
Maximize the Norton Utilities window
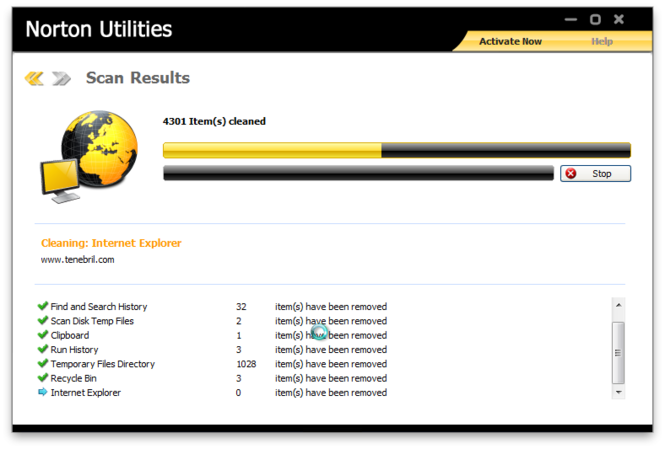coord(595,20)
